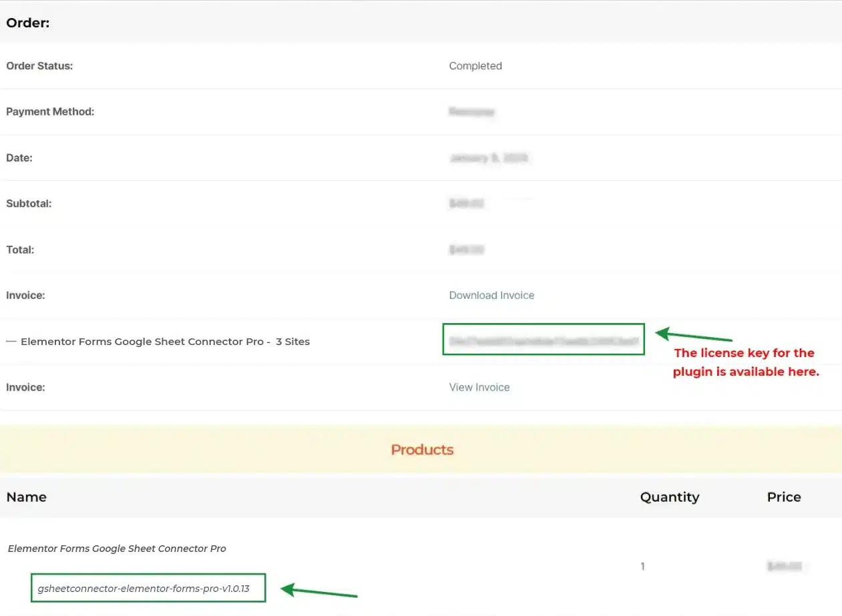Click the Elementor Forms Google Sheet Connector Pro product name
The width and height of the screenshot is (842, 616).
(117, 549)
